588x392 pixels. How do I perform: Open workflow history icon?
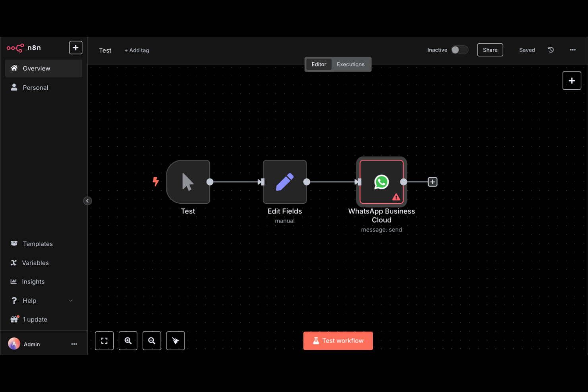point(551,50)
